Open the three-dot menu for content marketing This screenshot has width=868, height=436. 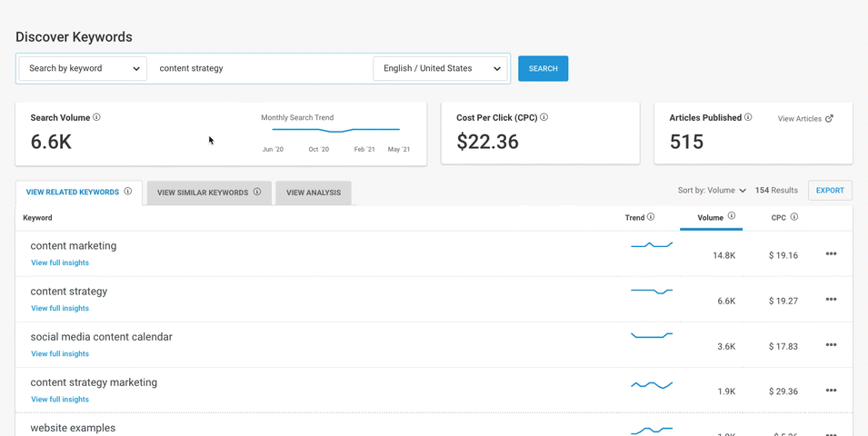831,254
